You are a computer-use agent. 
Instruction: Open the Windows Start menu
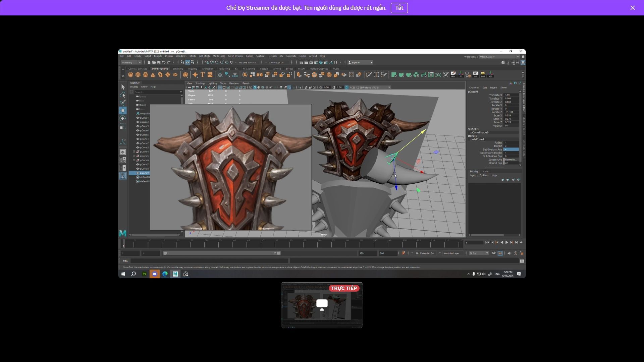pos(123,274)
